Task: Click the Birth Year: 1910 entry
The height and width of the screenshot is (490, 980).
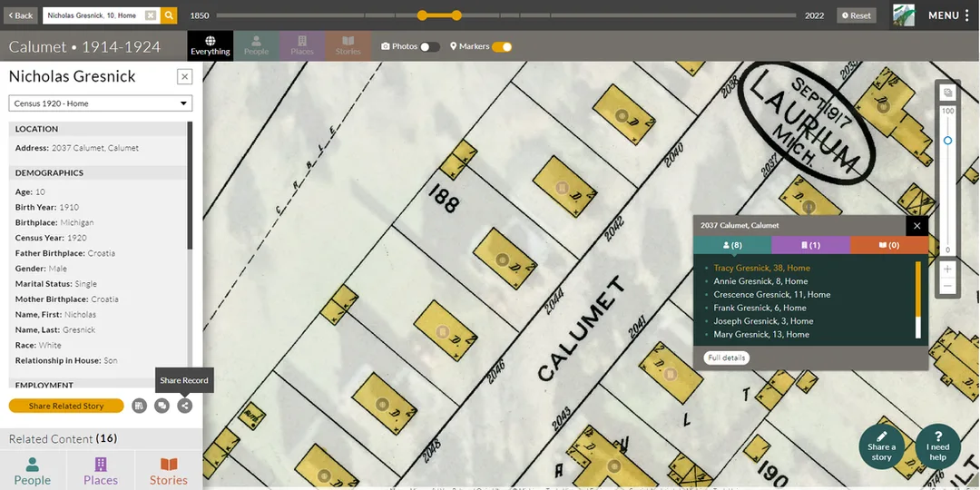Action: (x=47, y=207)
